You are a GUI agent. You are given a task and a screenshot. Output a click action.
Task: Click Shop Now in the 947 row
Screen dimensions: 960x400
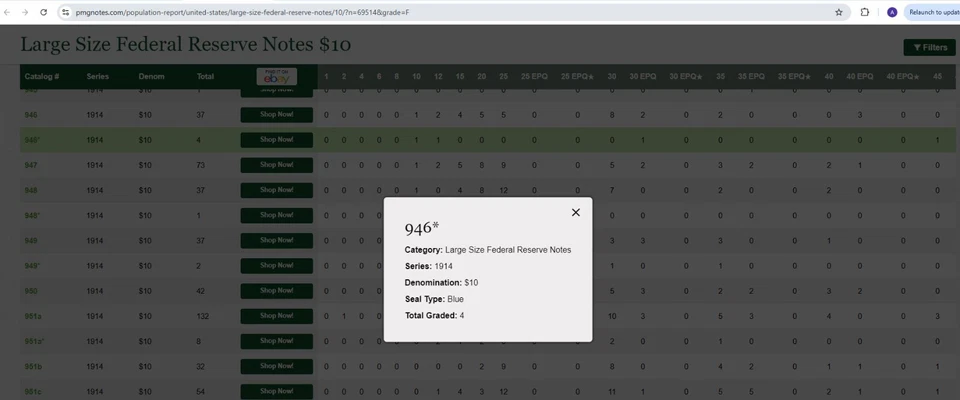tap(277, 165)
